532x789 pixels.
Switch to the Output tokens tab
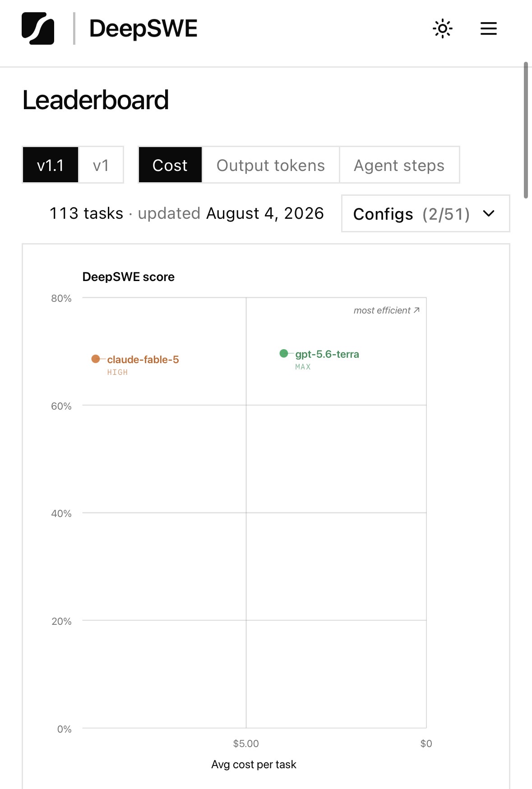(271, 165)
